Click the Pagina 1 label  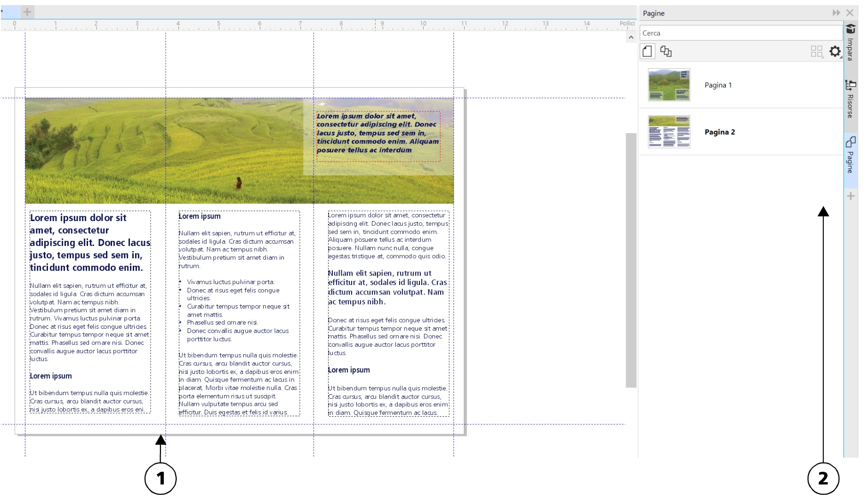[x=718, y=85]
